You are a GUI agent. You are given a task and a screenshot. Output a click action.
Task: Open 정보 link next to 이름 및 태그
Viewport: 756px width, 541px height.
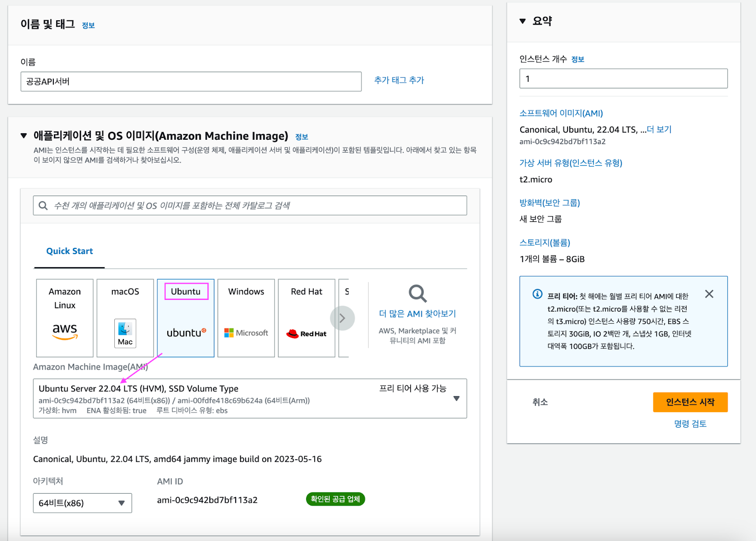coord(88,25)
